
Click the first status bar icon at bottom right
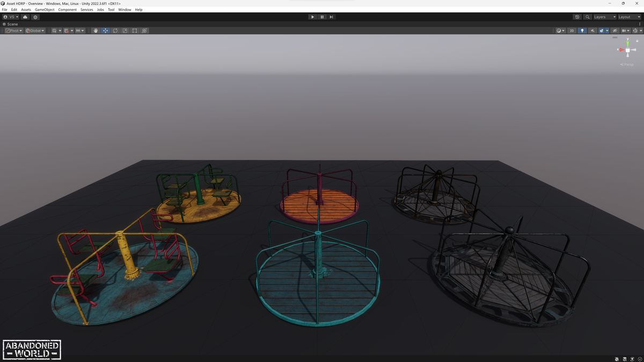click(x=617, y=359)
